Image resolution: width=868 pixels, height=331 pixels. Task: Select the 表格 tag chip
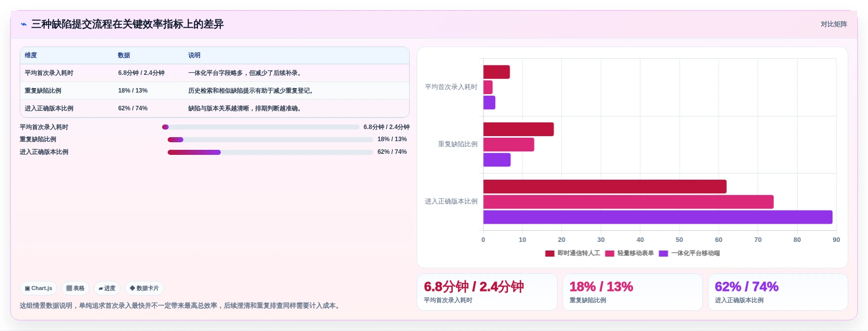pos(75,288)
